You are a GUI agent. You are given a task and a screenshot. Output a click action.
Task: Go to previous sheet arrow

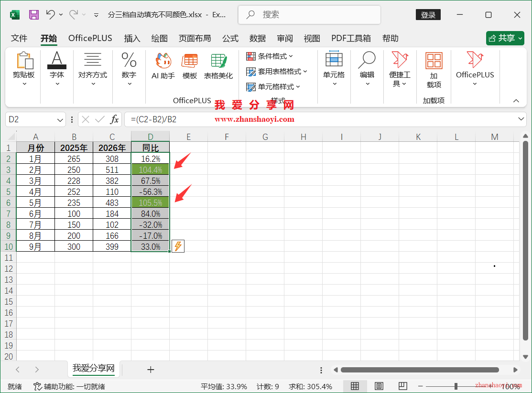coord(18,369)
